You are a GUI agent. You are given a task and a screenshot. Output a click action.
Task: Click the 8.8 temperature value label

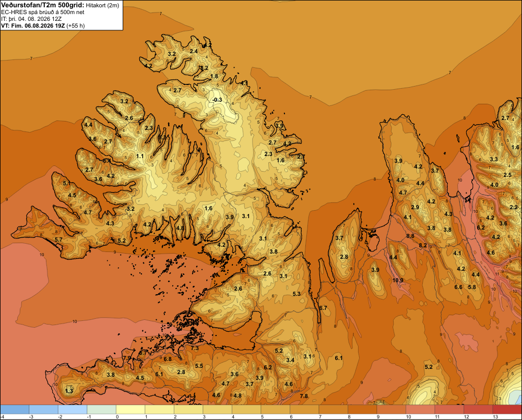click(x=410, y=236)
